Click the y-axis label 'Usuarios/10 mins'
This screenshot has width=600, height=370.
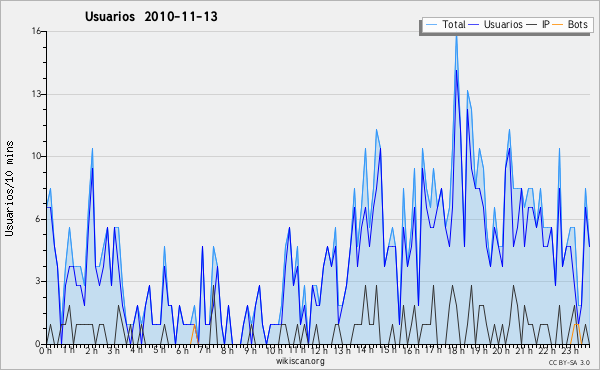tap(9, 188)
